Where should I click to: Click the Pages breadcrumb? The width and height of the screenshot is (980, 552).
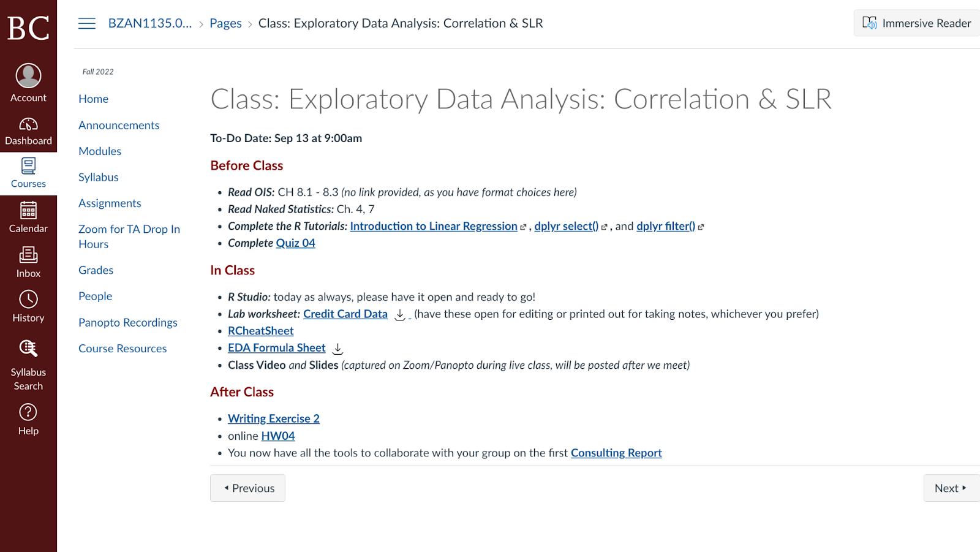[x=225, y=23]
